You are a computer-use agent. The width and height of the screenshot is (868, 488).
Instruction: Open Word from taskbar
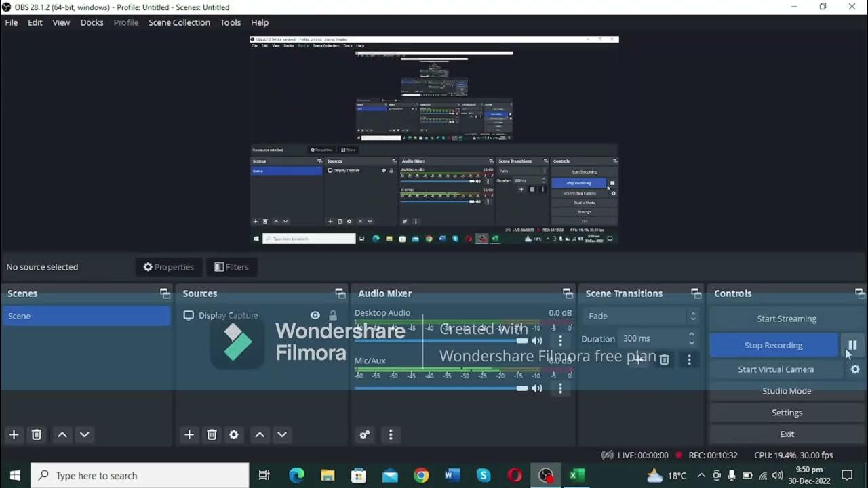pos(452,475)
